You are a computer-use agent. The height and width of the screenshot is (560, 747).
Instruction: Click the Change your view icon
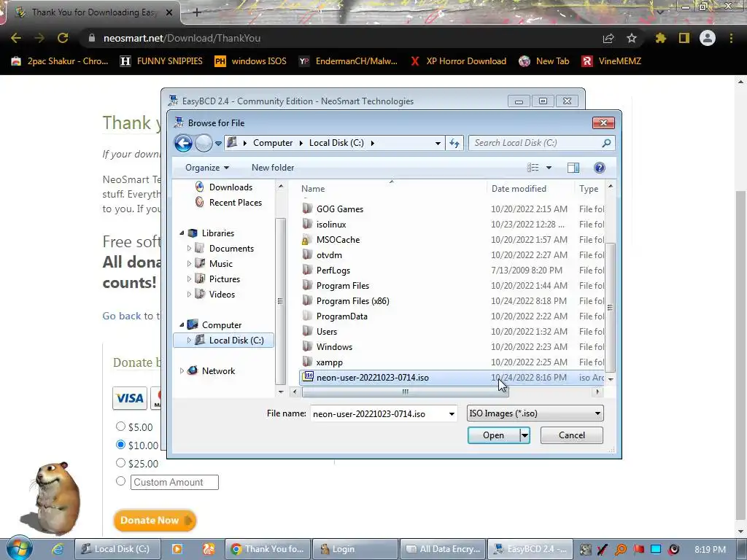tap(533, 168)
